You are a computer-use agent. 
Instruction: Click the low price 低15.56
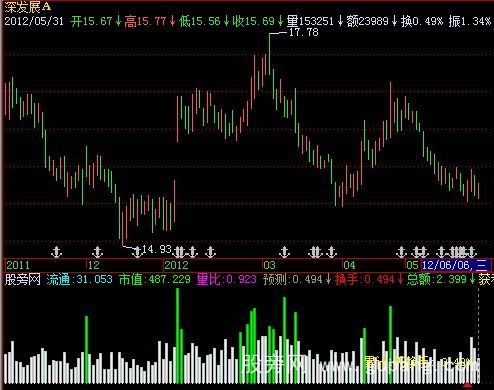(x=200, y=21)
